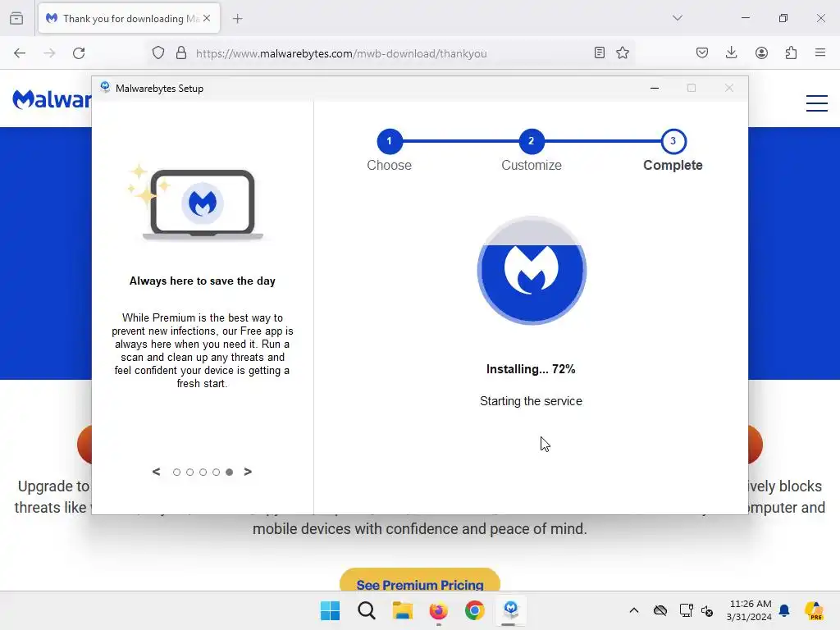Viewport: 840px width, 630px height.
Task: Click step 1 Choose circle
Action: point(390,141)
